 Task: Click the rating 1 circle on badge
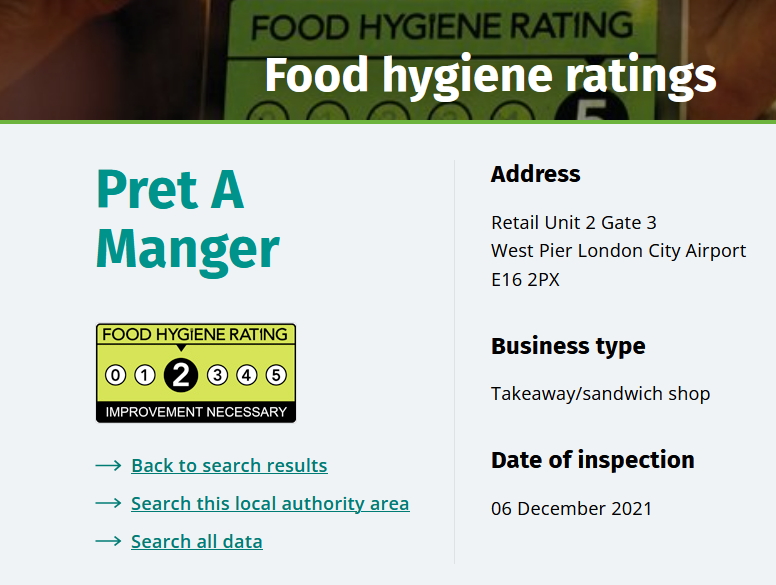tap(145, 376)
